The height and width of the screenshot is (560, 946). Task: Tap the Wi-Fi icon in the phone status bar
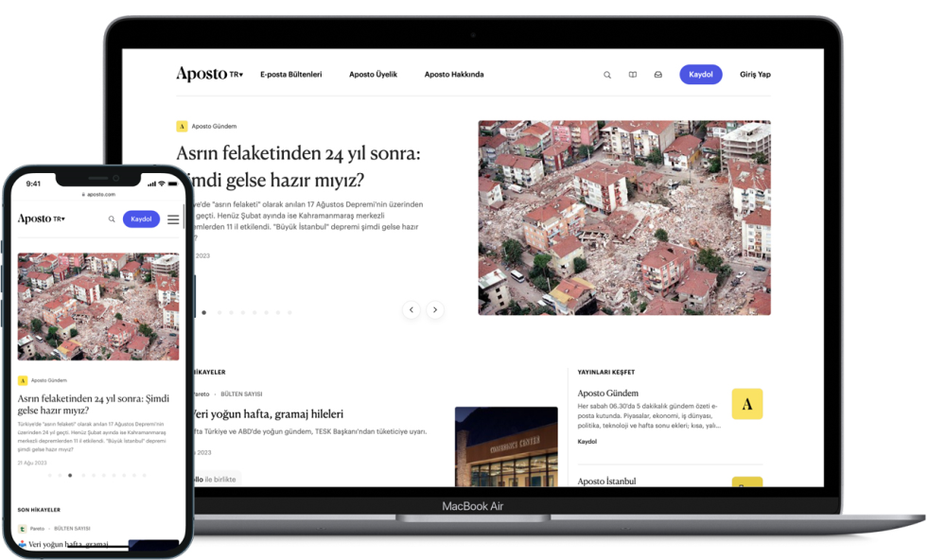tap(162, 184)
